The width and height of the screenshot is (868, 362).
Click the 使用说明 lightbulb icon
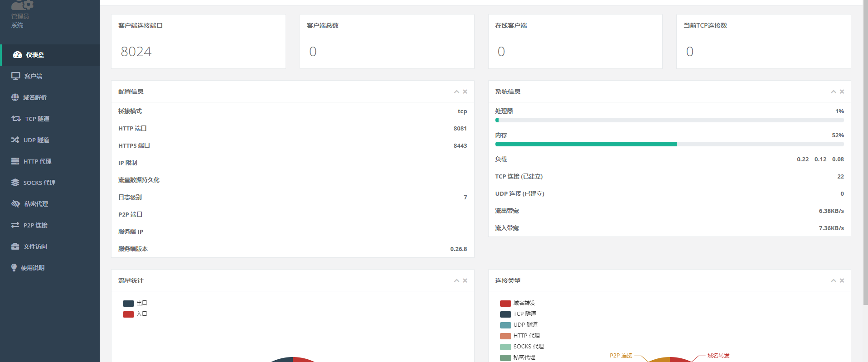pos(14,268)
